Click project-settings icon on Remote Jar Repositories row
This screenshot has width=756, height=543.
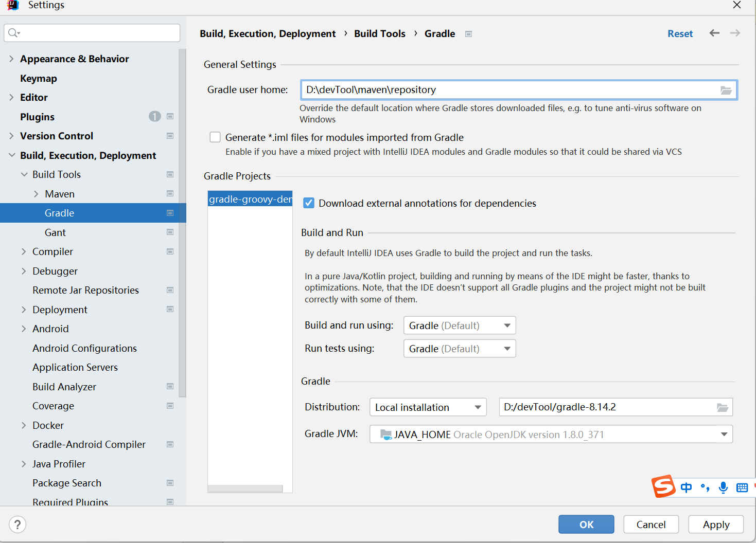click(170, 290)
